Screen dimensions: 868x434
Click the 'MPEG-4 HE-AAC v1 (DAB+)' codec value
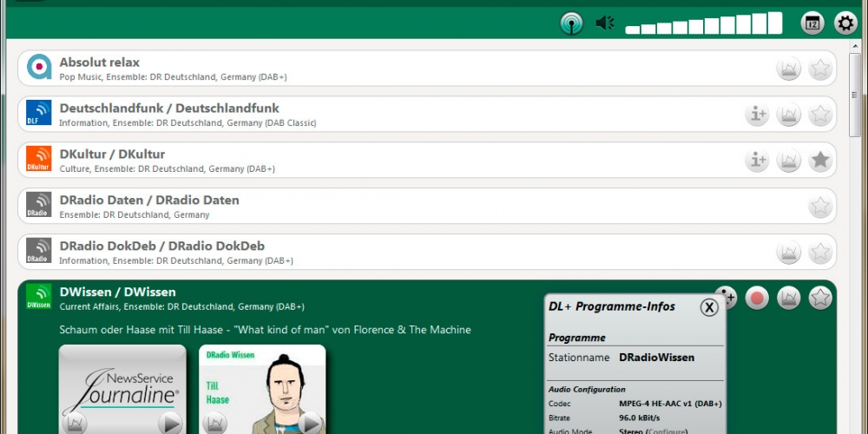click(670, 404)
